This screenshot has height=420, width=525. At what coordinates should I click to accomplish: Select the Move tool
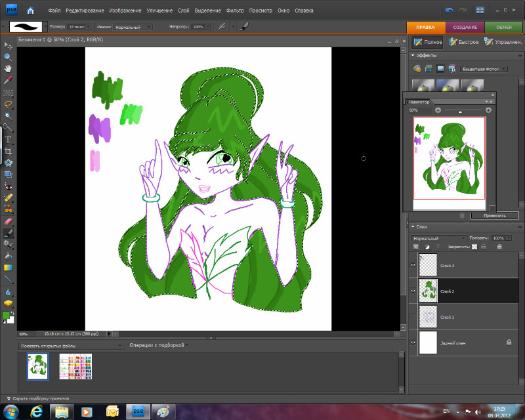point(9,45)
